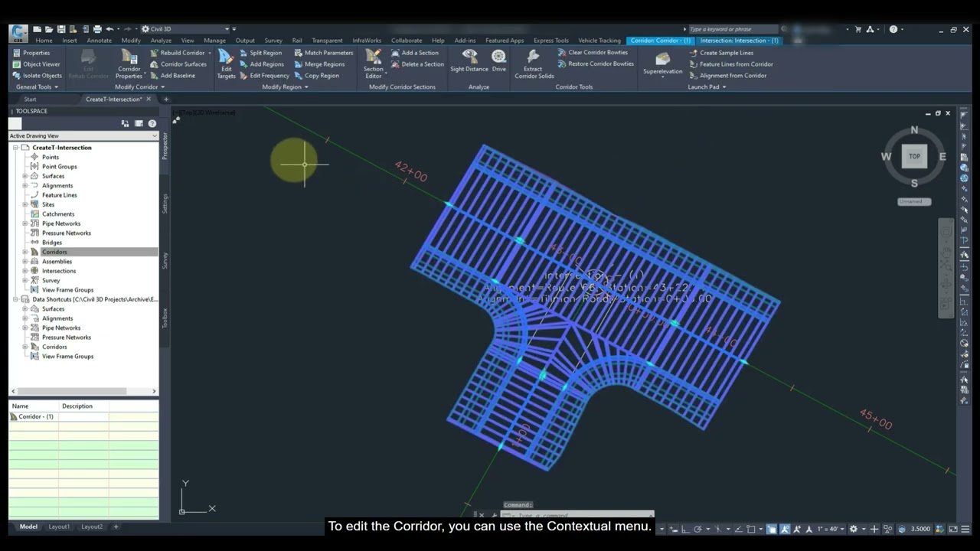Switch to Intersection: Intersection - (1) tab
The image size is (980, 551).
coord(739,41)
